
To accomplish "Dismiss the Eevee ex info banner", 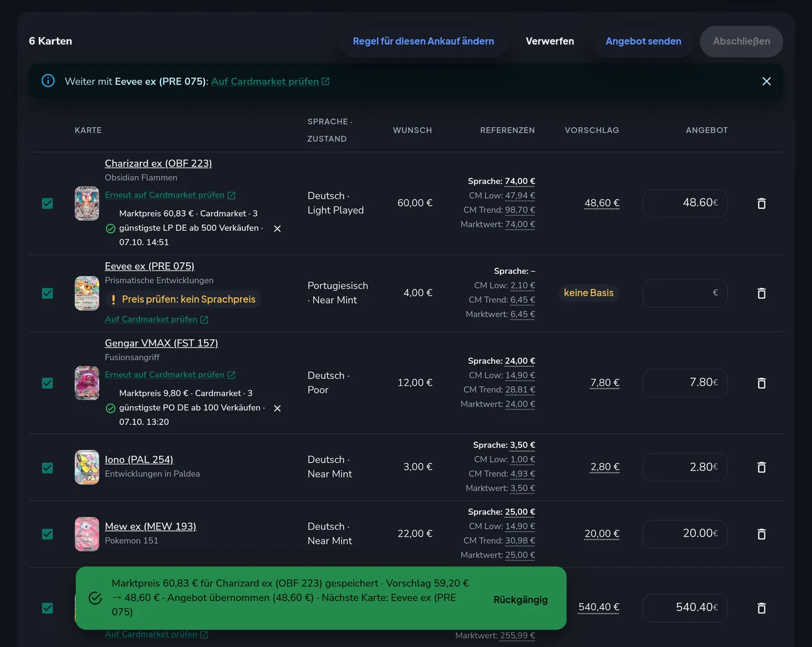I will (x=766, y=81).
